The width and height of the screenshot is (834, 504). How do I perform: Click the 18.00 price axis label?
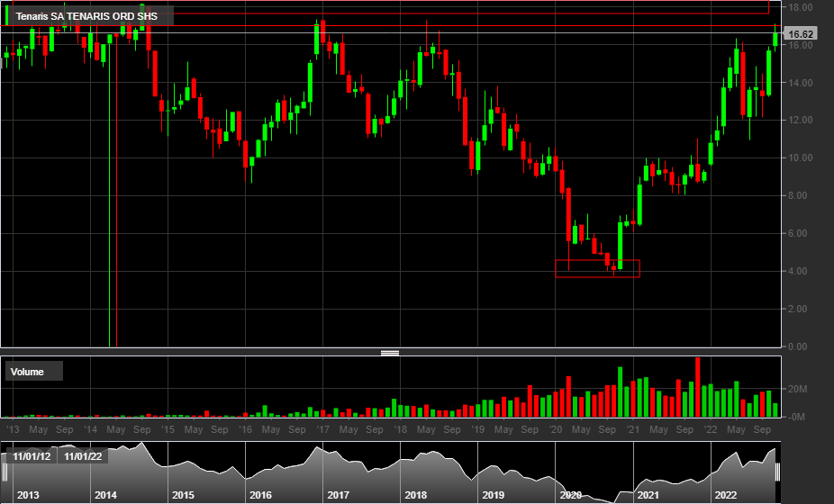click(x=801, y=7)
